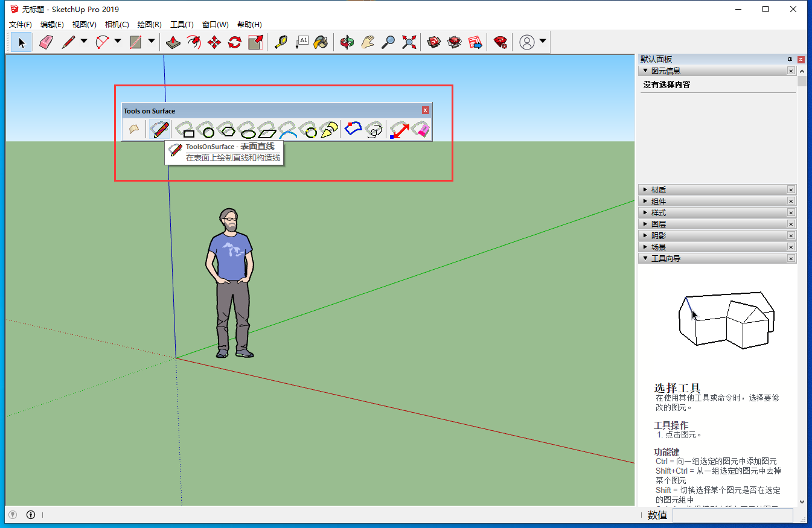Screen dimensions: 812x528
Task: Close the Tools on Surface toolbar
Action: [x=426, y=110]
